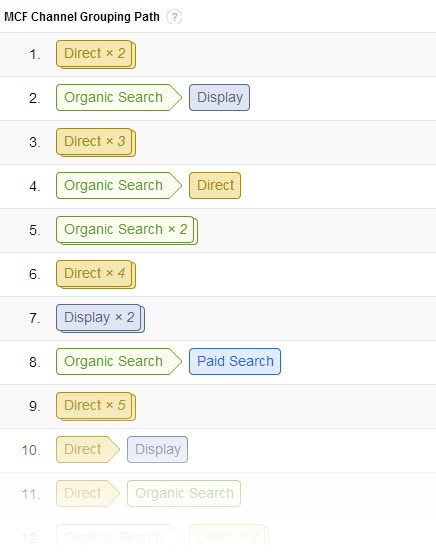
Task: Click the Direct chip in row 11
Action: 88,493
